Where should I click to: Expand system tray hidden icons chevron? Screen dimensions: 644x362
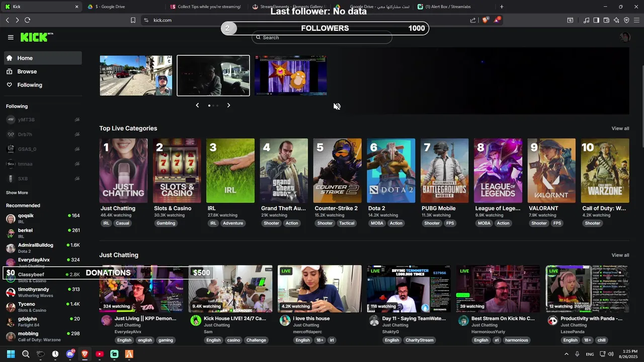click(x=567, y=354)
